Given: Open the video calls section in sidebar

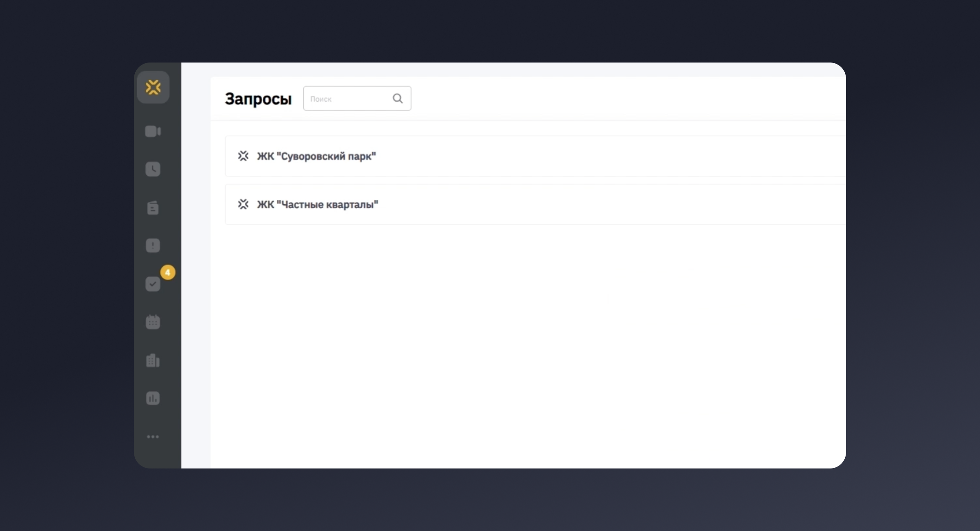Looking at the screenshot, I should tap(153, 131).
